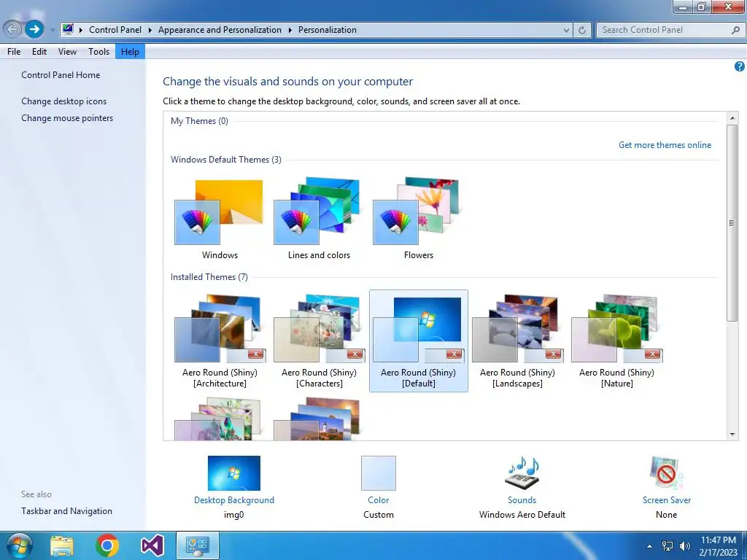747x560 pixels.
Task: Click Control Panel in breadcrumb
Action: click(x=115, y=29)
